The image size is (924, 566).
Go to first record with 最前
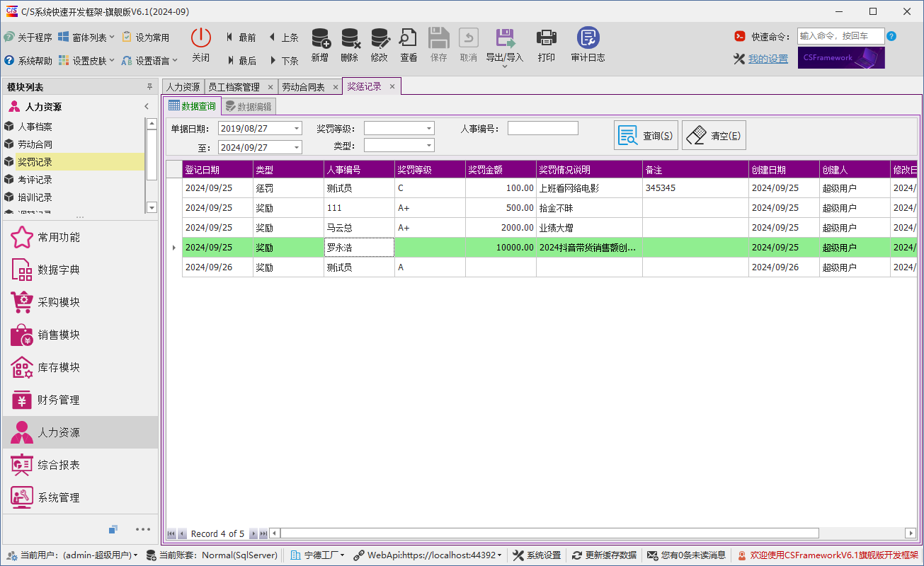tap(241, 37)
